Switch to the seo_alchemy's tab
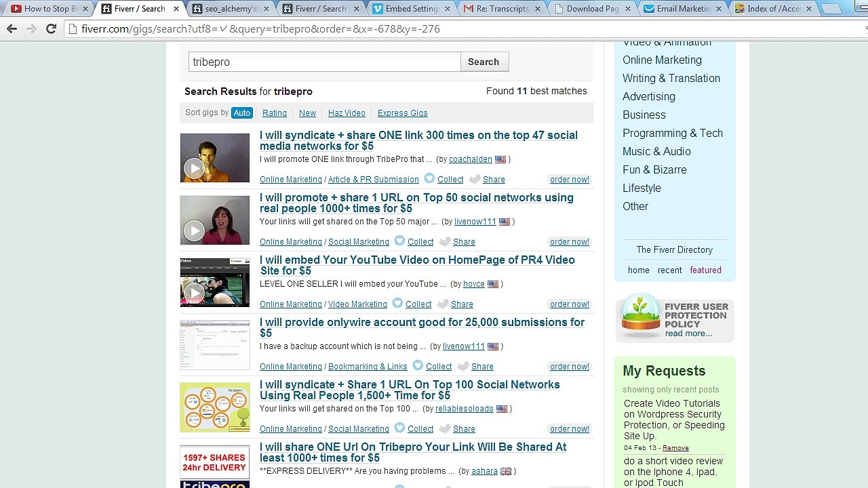868x488 pixels. pyautogui.click(x=230, y=9)
